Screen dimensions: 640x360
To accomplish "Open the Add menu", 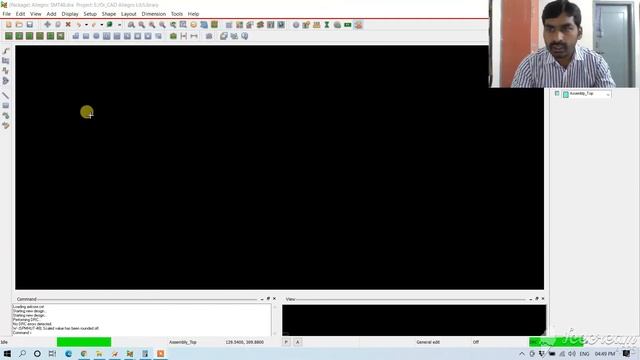I will (x=51, y=14).
